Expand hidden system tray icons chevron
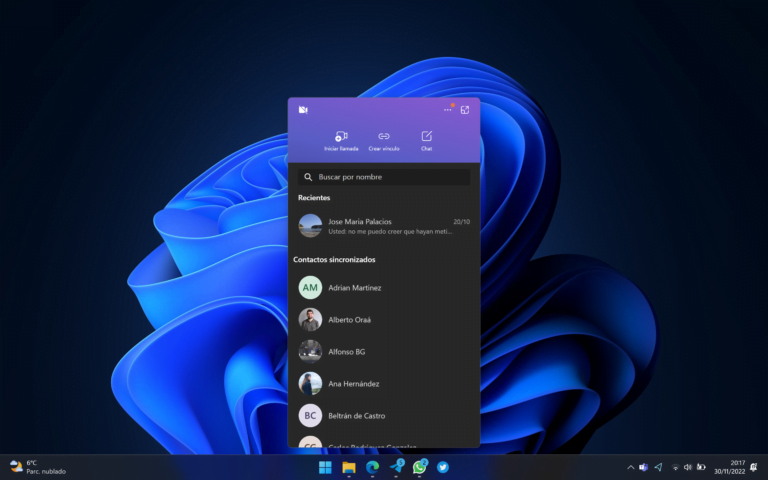Image resolution: width=768 pixels, height=480 pixels. (x=630, y=467)
